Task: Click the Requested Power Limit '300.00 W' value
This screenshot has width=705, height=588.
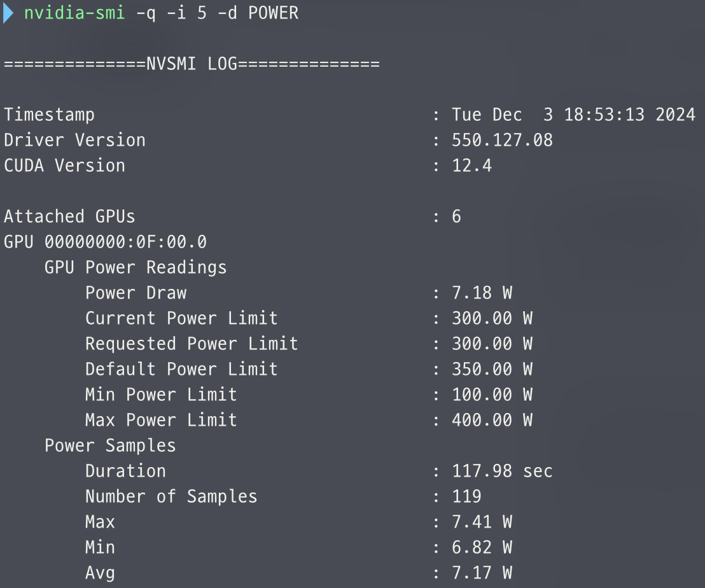Action: click(x=492, y=344)
